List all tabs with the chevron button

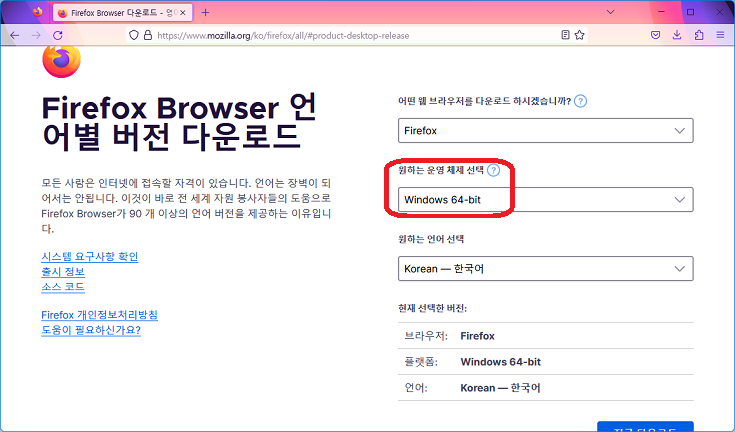point(610,12)
